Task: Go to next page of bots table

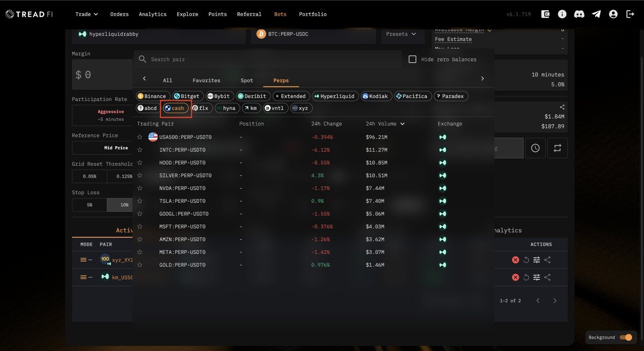Action: point(555,301)
